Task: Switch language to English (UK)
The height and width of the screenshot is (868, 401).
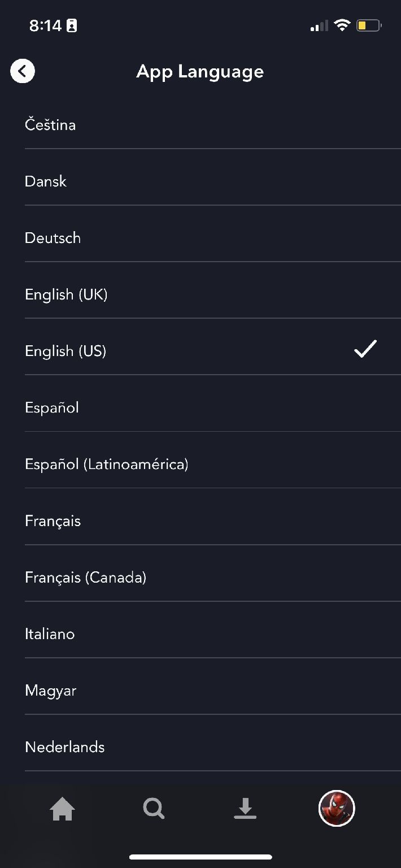Action: coord(66,294)
